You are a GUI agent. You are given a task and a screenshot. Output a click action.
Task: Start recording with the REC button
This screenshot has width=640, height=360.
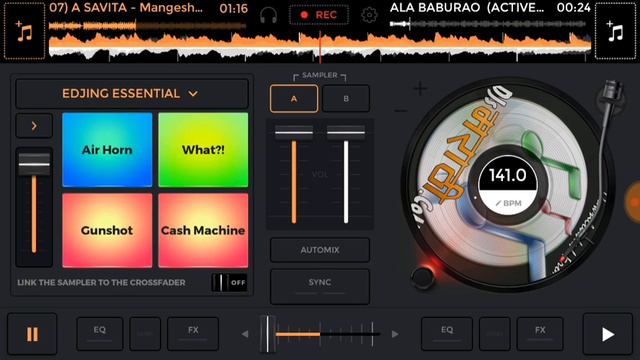[319, 15]
